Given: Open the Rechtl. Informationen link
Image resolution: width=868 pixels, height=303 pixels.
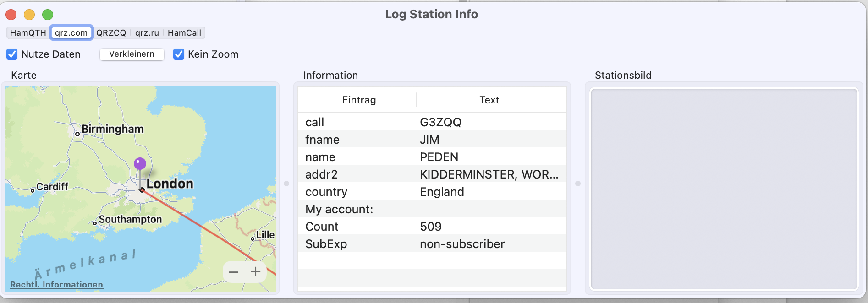Looking at the screenshot, I should click(57, 285).
